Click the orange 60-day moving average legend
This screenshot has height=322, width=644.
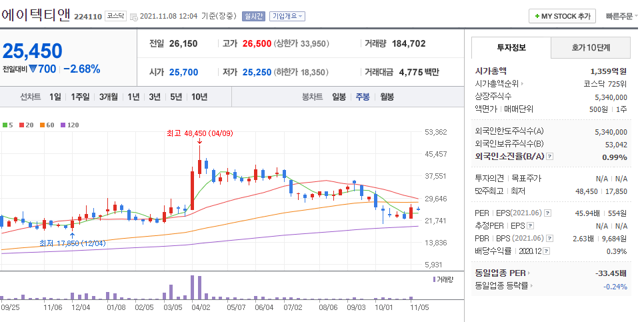pos(47,125)
